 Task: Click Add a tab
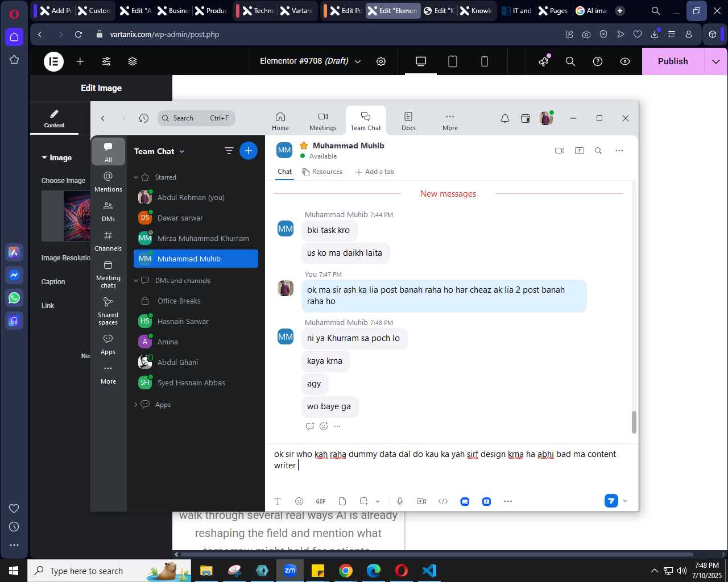[x=375, y=172]
